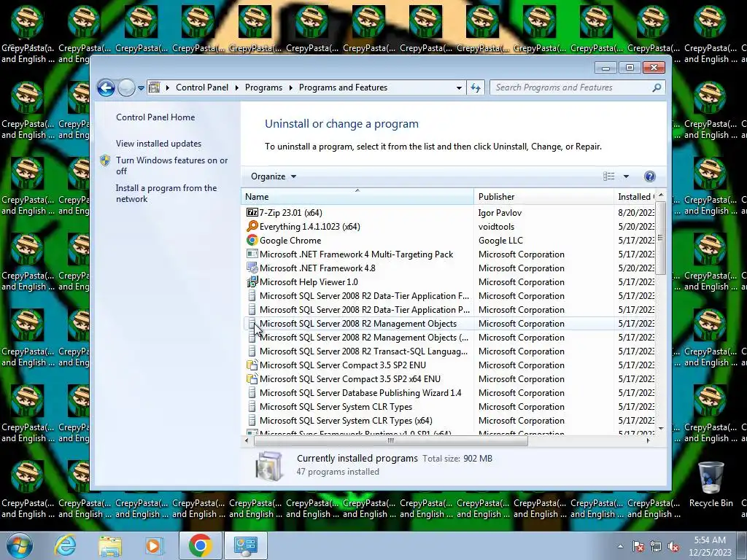747x560 pixels.
Task: Open the Windows Start button
Action: 19,545
